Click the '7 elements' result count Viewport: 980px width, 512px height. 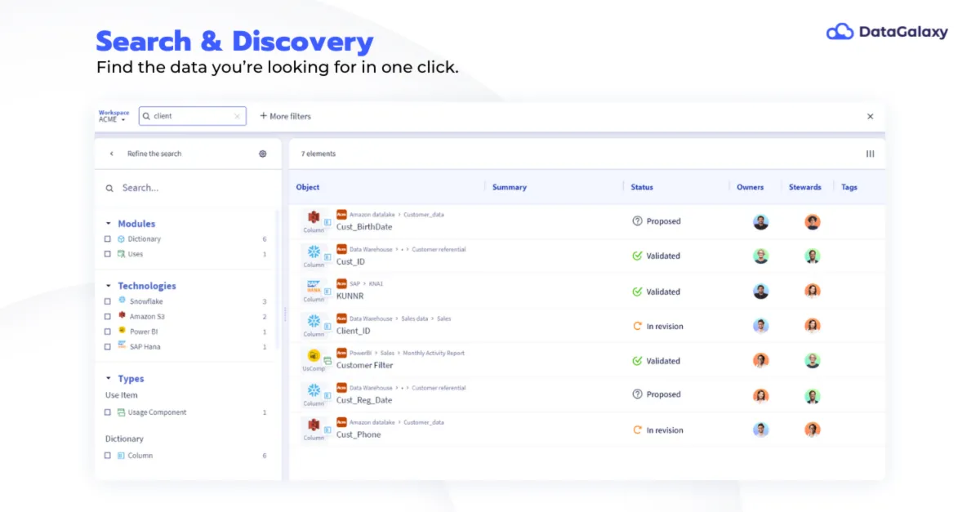coord(318,154)
